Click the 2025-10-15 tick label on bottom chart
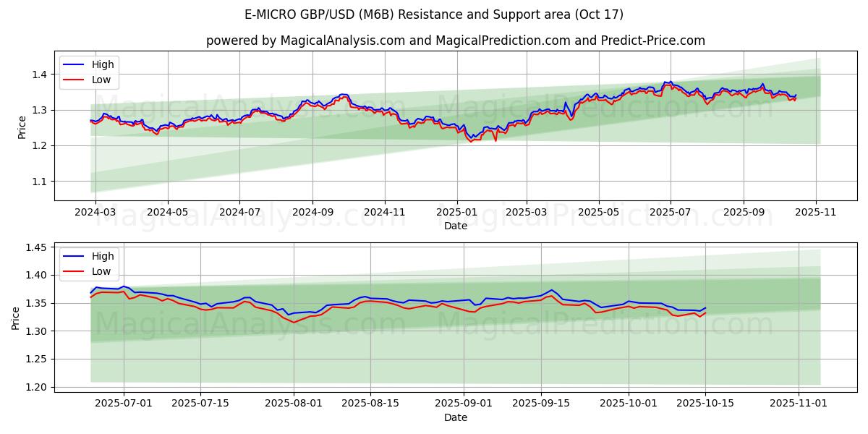 [705, 404]
